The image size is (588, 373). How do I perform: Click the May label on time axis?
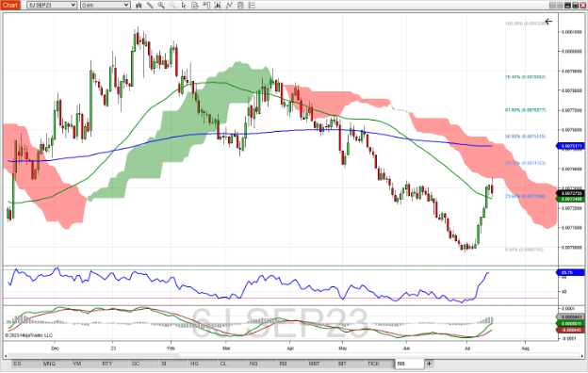click(x=343, y=349)
